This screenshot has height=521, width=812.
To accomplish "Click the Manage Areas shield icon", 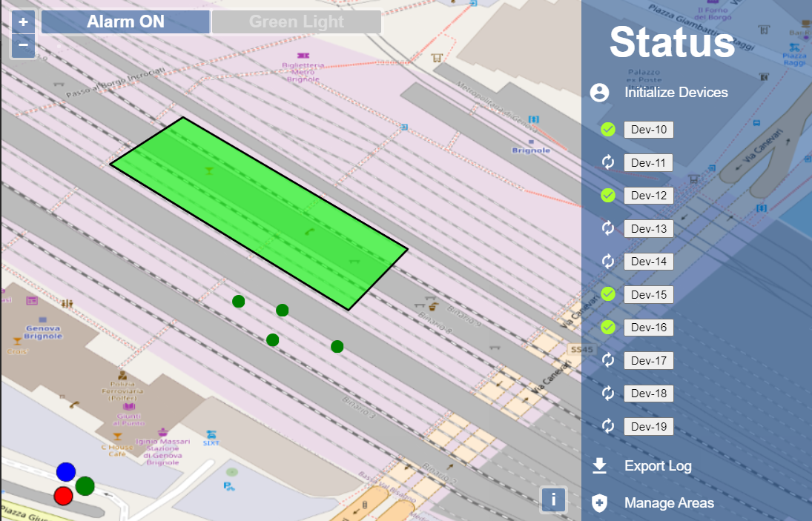I will 599,503.
